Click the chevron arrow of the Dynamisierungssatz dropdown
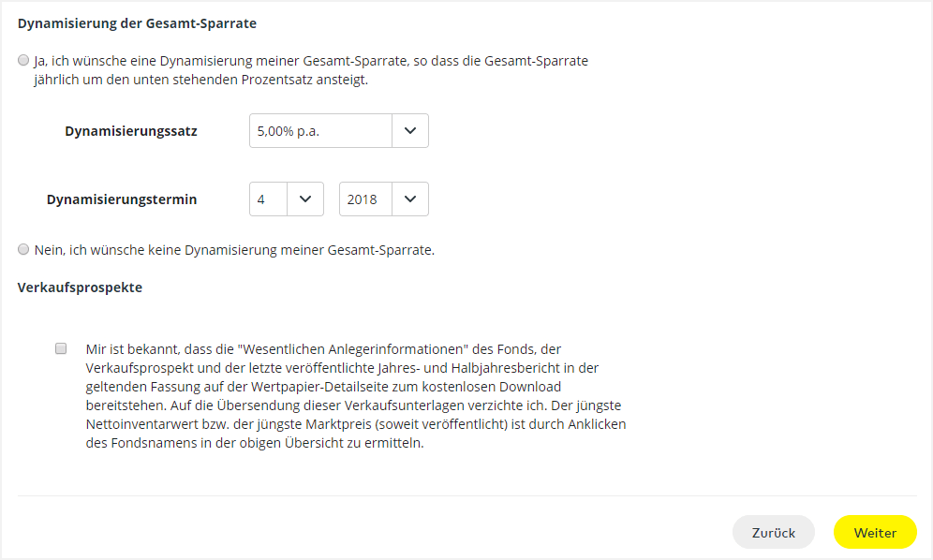The height and width of the screenshot is (560, 933). tap(409, 131)
